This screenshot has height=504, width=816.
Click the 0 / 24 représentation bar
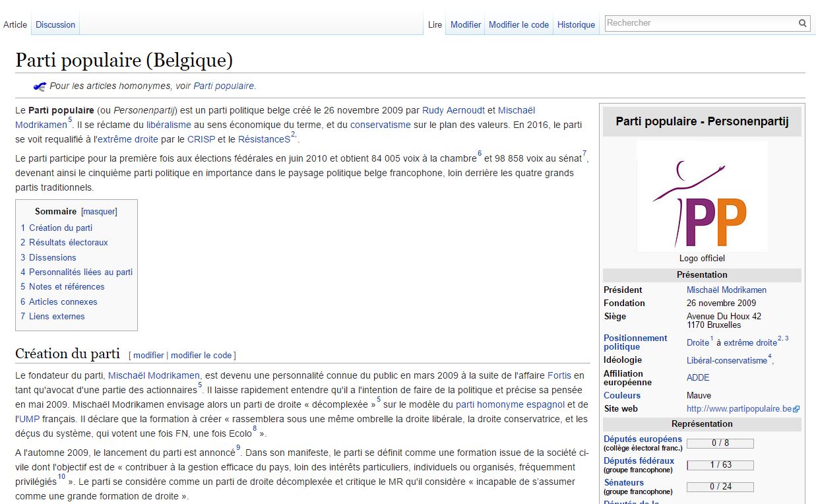pyautogui.click(x=720, y=487)
